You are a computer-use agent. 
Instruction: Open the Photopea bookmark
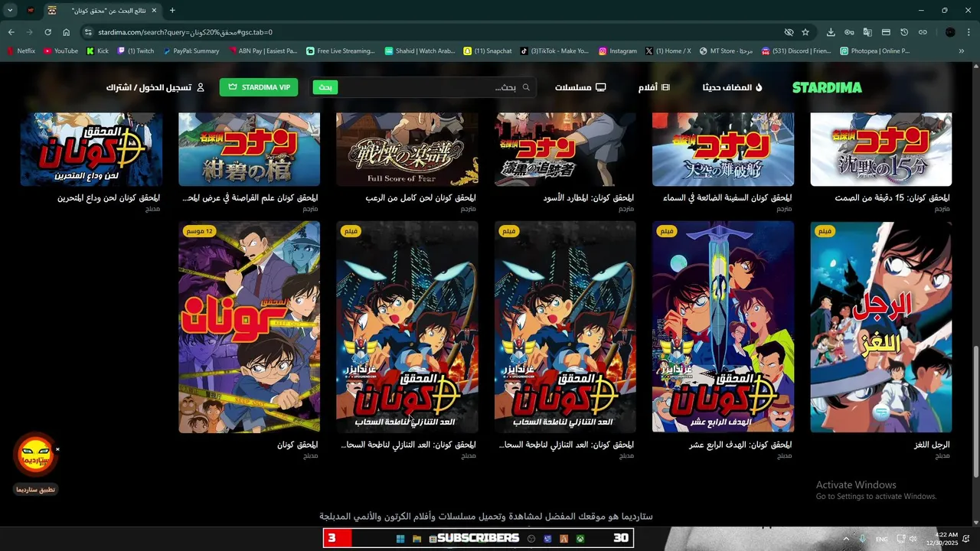click(x=874, y=51)
